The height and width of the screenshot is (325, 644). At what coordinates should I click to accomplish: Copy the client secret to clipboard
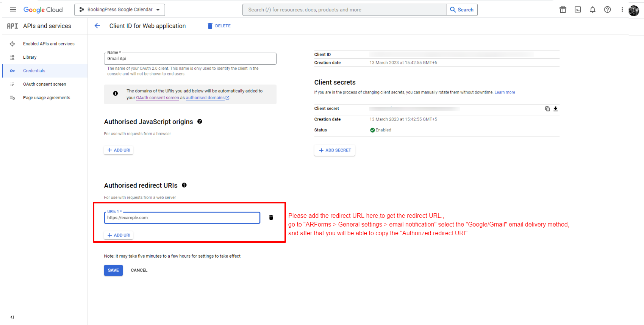(x=547, y=109)
